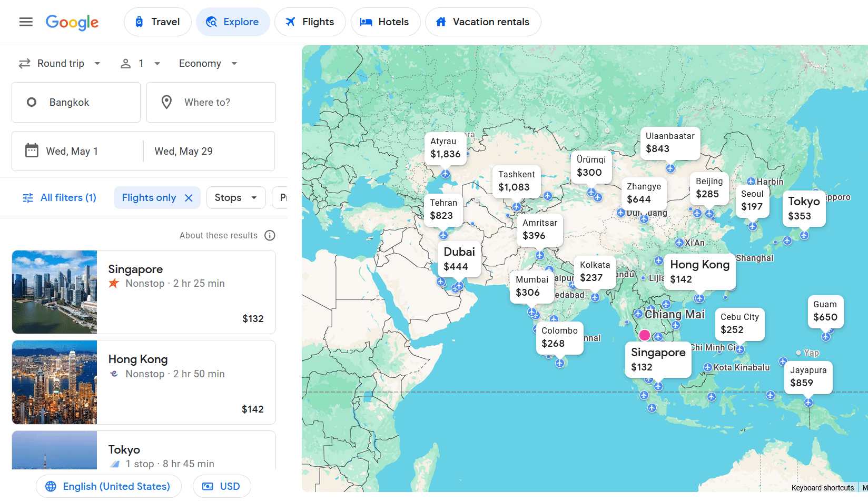Change currency using the USD button
The image size is (868, 502).
coord(222,486)
